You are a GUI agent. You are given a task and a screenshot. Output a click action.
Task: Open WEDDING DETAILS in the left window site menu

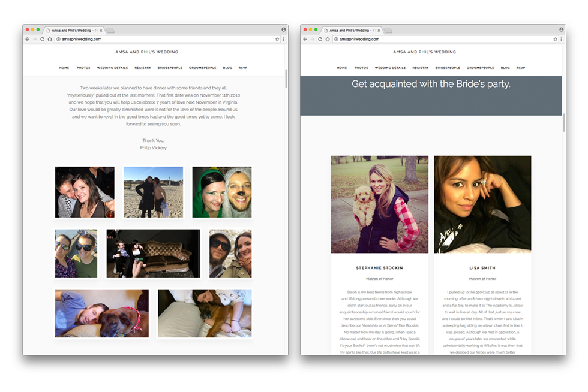pyautogui.click(x=113, y=68)
